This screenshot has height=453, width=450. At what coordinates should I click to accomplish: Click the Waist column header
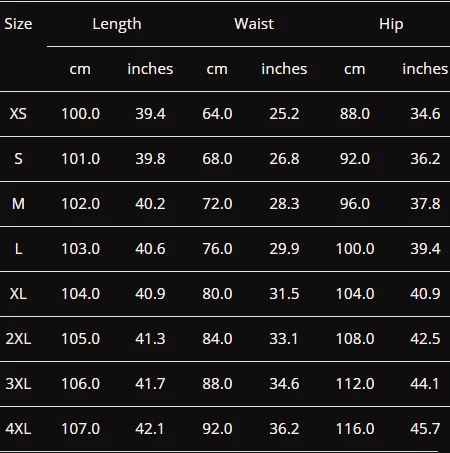pos(254,24)
